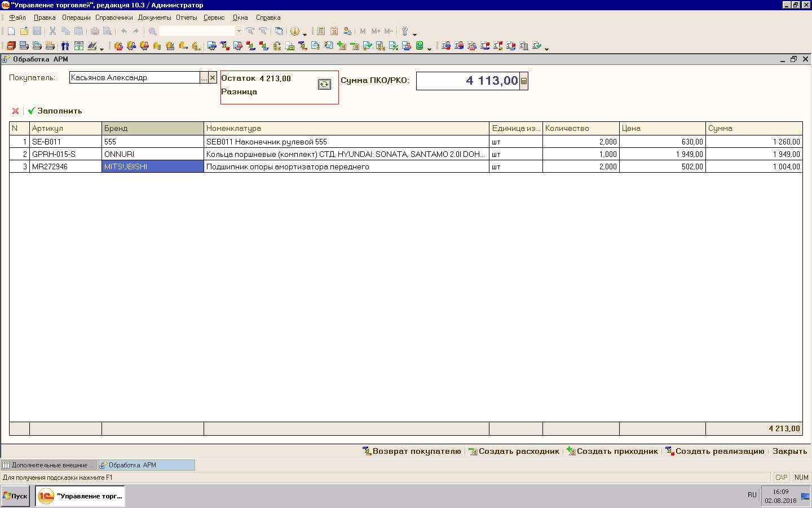812x508 pixels.
Task: Click the new document icon in the toolbar
Action: tap(11, 32)
